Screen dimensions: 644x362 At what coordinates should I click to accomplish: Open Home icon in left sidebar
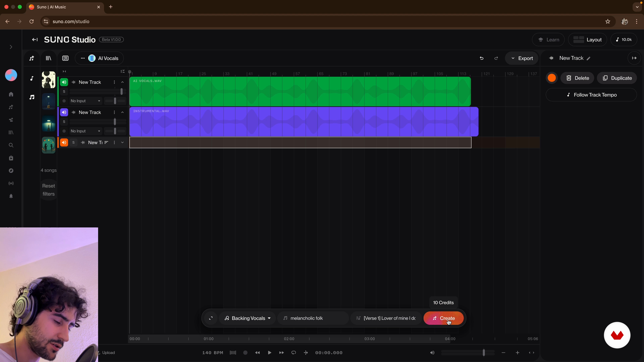tap(11, 94)
